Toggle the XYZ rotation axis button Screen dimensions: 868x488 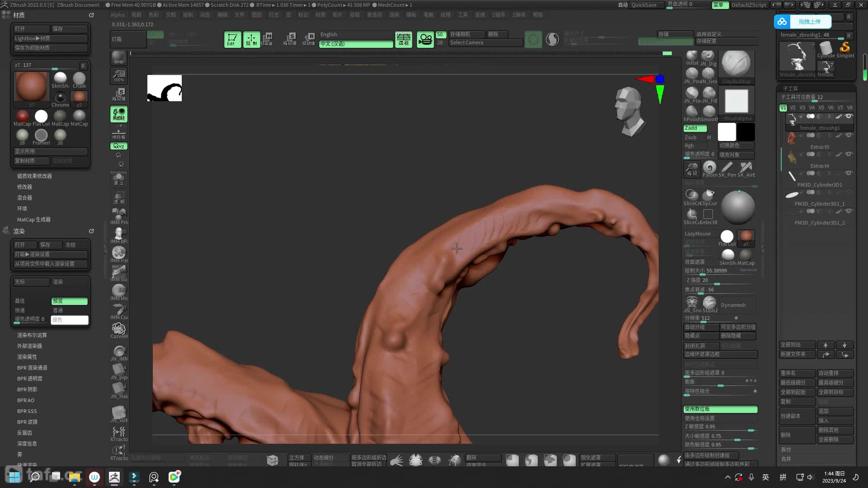[x=119, y=146]
